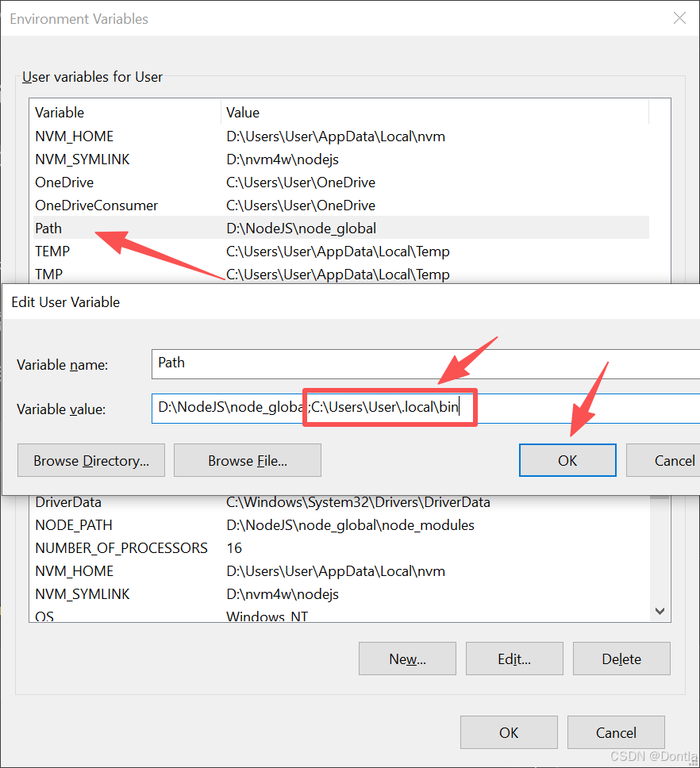Viewport: 700px width, 768px height.
Task: Confirm Environment Variables with bottom OK
Action: 509,732
